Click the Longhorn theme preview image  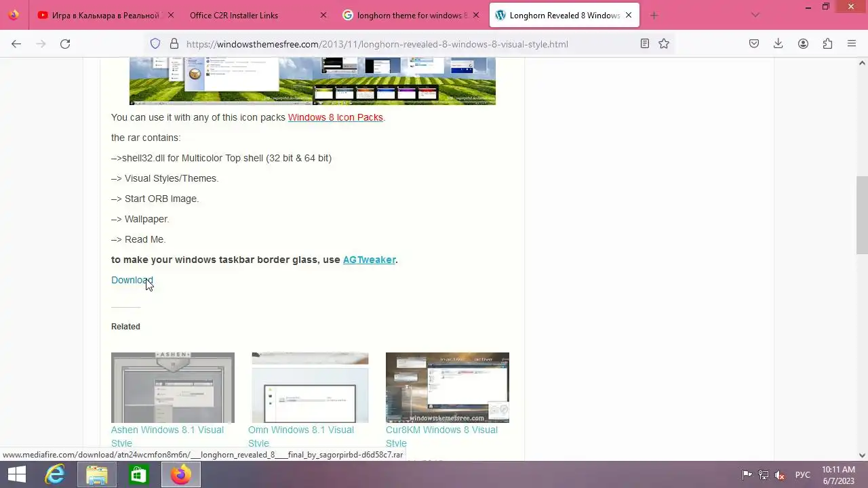point(313,81)
